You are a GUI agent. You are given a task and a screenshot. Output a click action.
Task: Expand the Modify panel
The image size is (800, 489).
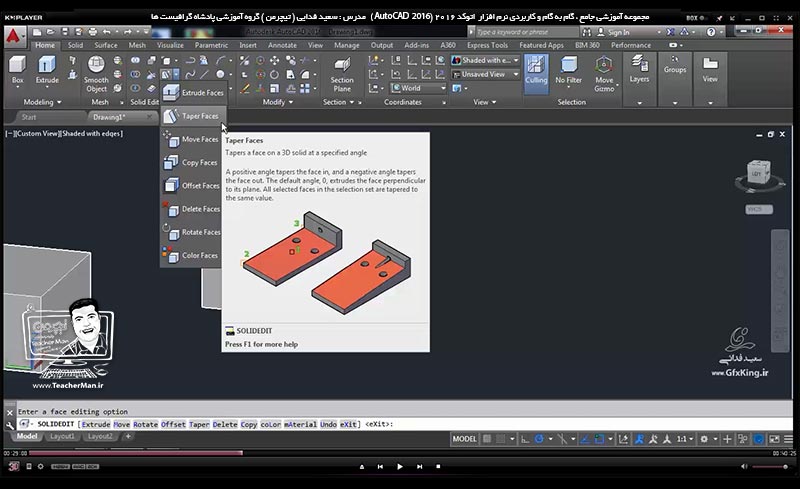click(x=278, y=102)
